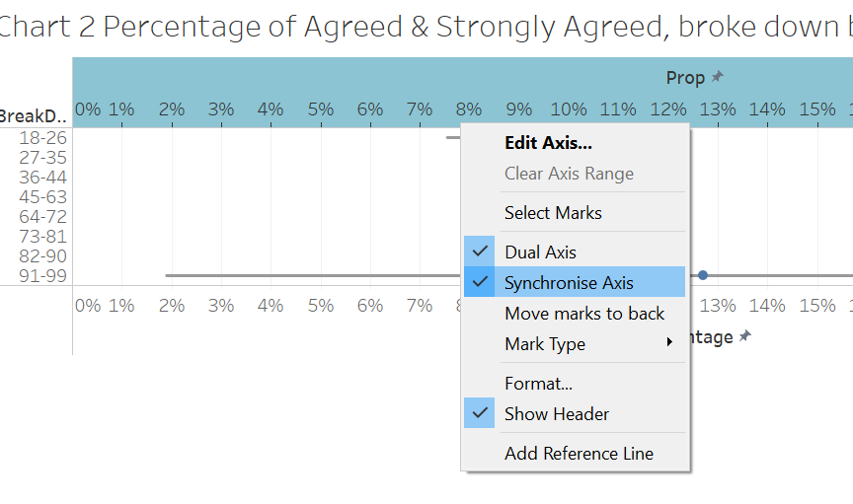
Task: Click the Prop axis title
Action: click(685, 78)
